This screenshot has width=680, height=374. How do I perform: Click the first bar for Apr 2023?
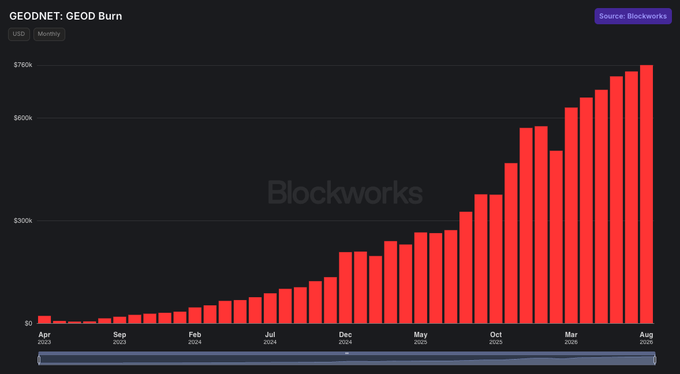(45, 319)
